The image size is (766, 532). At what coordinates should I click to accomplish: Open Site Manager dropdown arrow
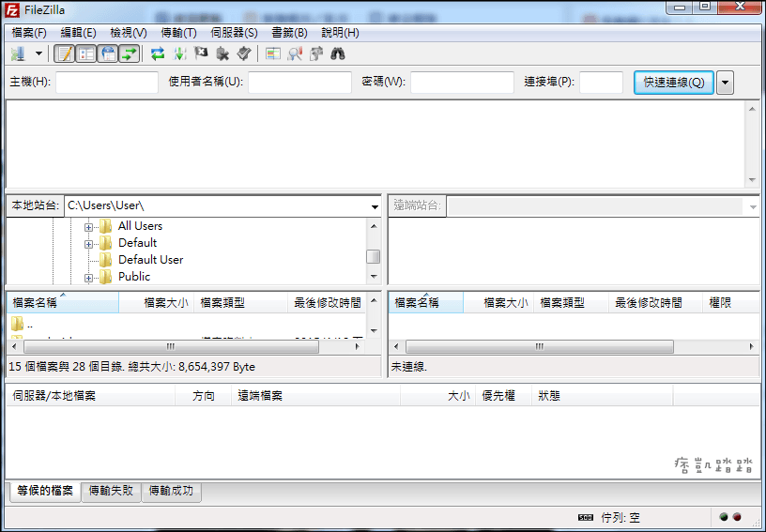(38, 53)
